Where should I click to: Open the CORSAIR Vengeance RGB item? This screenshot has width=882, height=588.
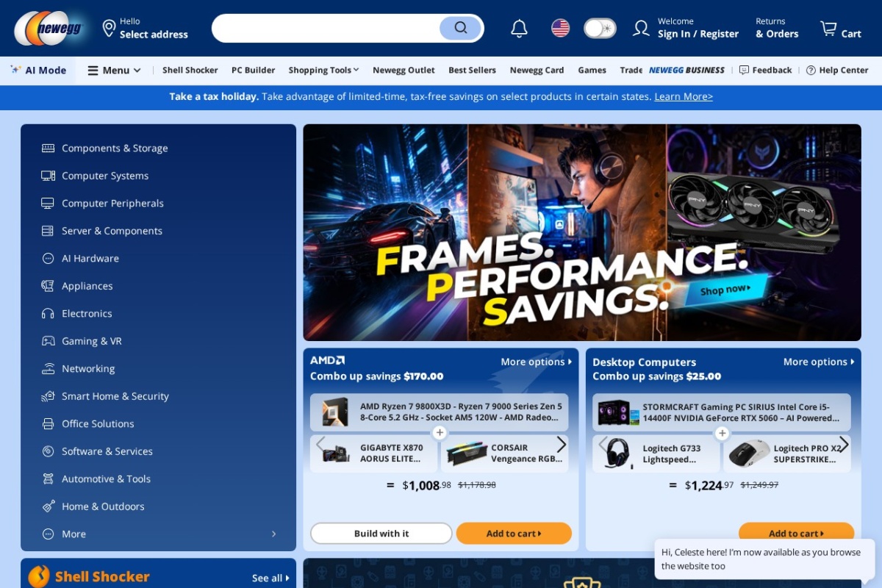[x=505, y=453]
